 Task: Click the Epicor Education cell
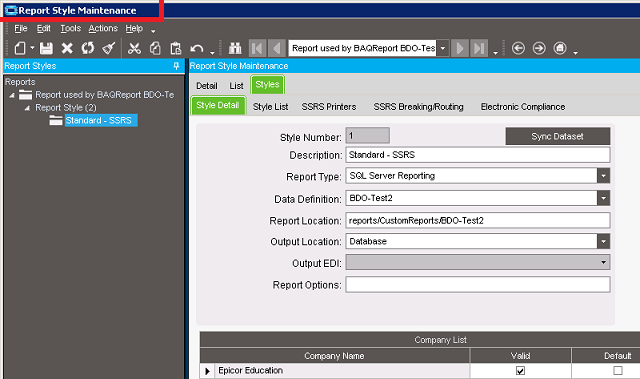342,370
